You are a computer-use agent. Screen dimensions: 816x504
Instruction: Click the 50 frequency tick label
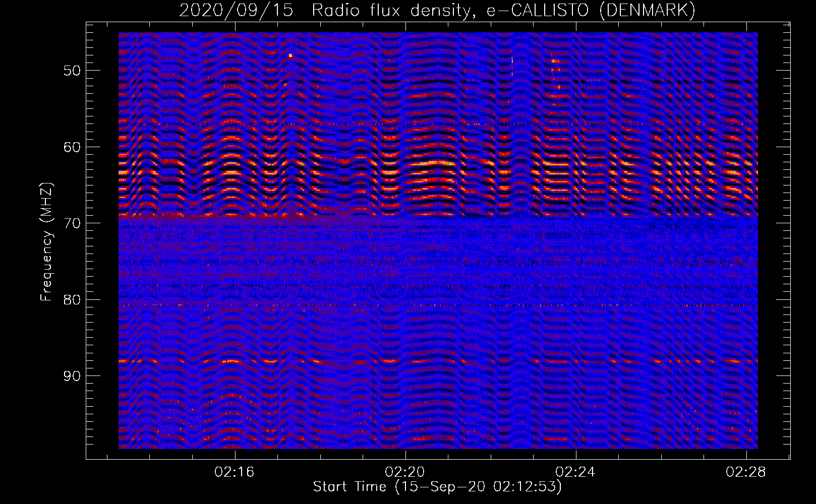(72, 71)
